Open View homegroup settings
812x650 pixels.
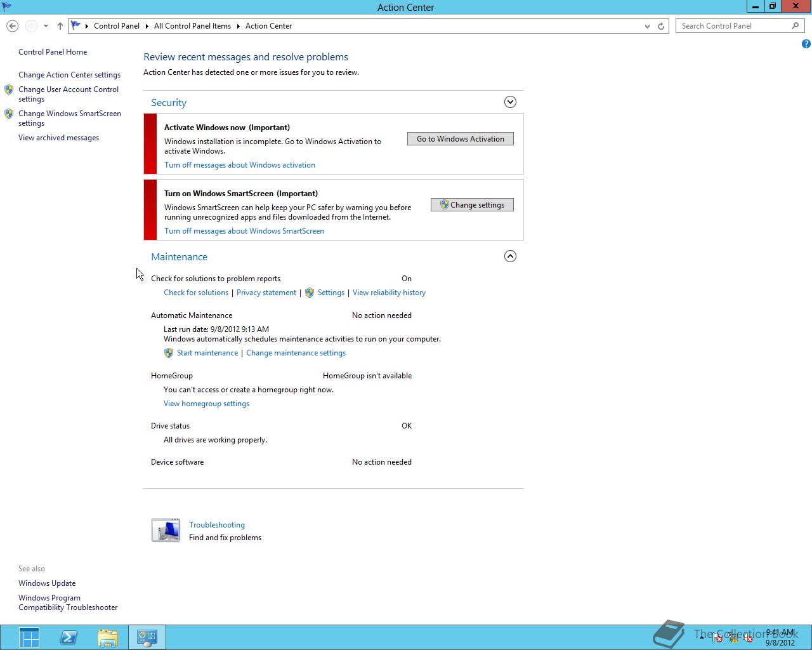pos(206,404)
